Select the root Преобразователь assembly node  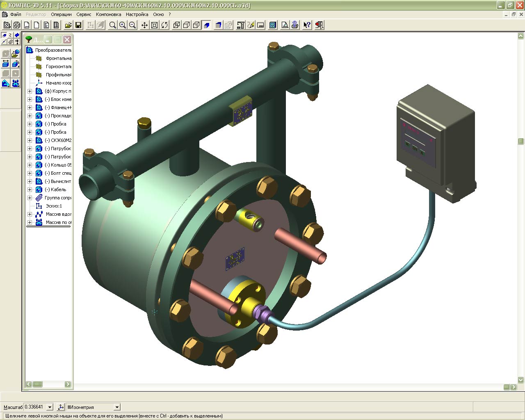(53, 50)
